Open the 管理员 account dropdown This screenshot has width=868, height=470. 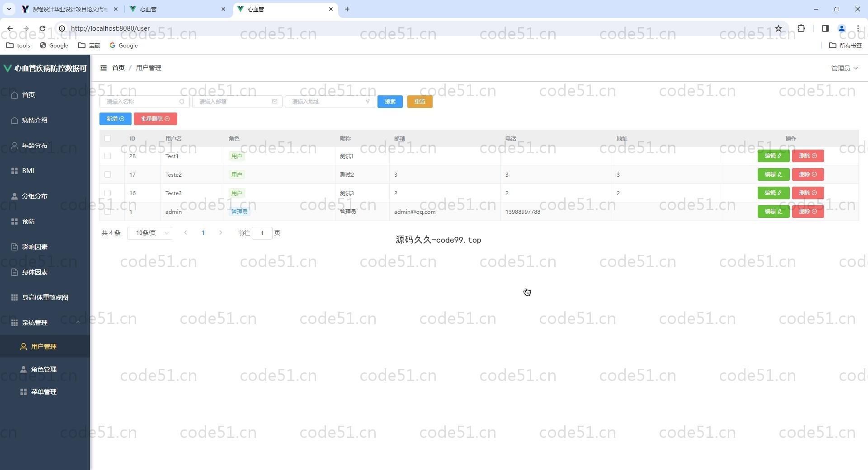pos(844,68)
